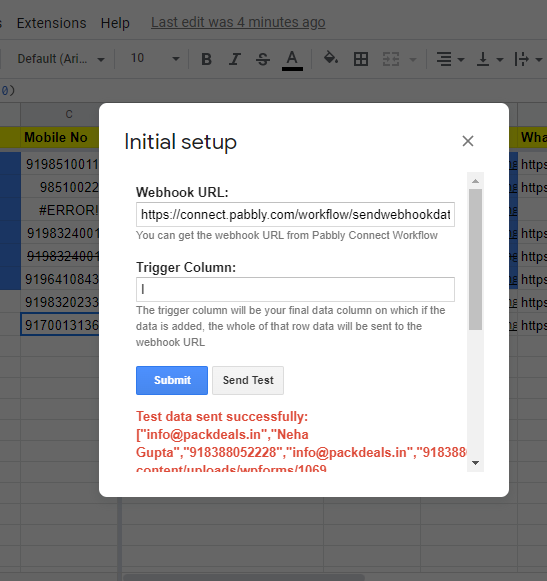Image resolution: width=547 pixels, height=581 pixels.
Task: Toggle italic formatting in the toolbar
Action: point(234,59)
